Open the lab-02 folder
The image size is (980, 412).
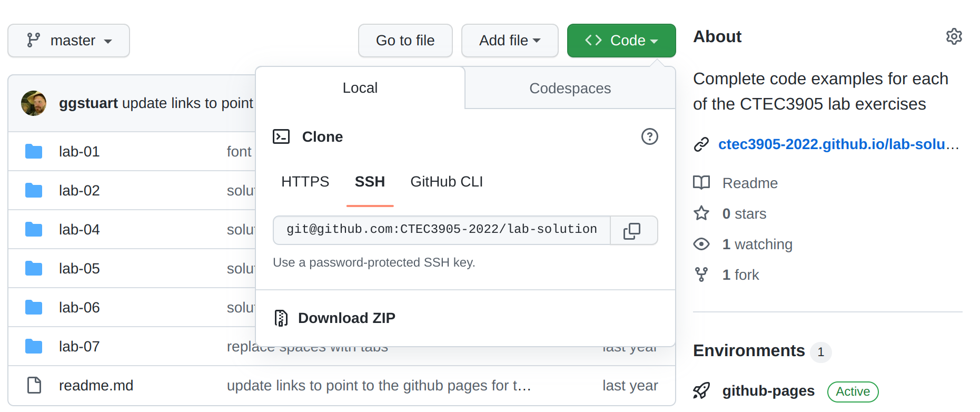pos(79,191)
